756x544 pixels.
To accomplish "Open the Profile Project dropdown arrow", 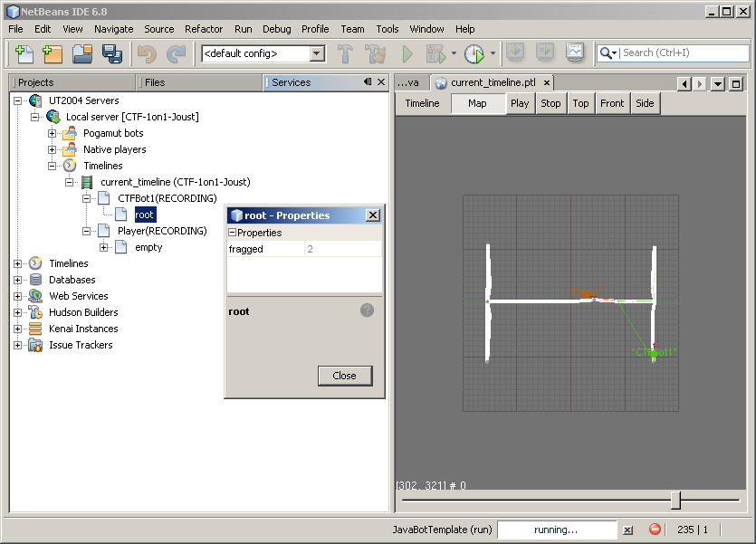I will (493, 53).
